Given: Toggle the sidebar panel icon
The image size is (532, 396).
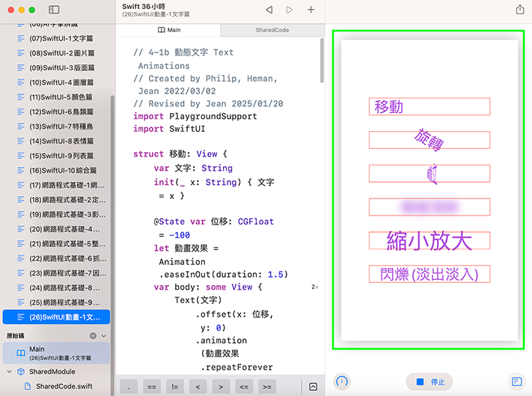Looking at the screenshot, I should click(x=54, y=10).
